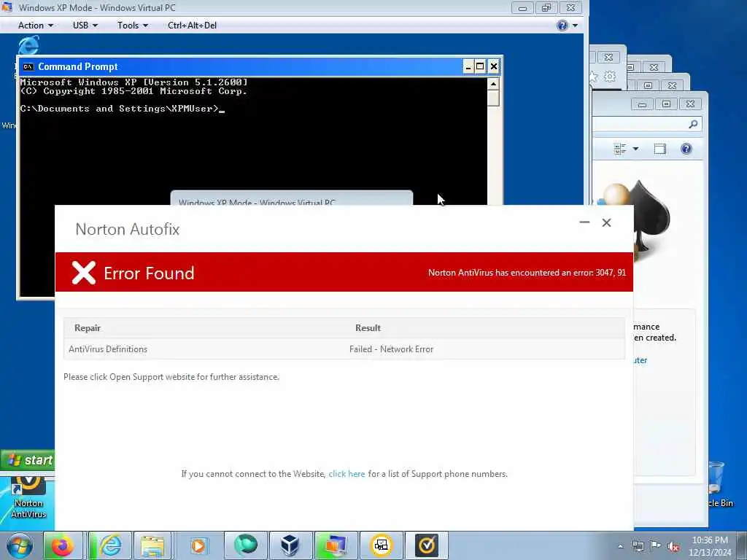Viewport: 747px width, 560px height.
Task: Open Windows Explorer folder icon in taskbar
Action: pos(152,545)
